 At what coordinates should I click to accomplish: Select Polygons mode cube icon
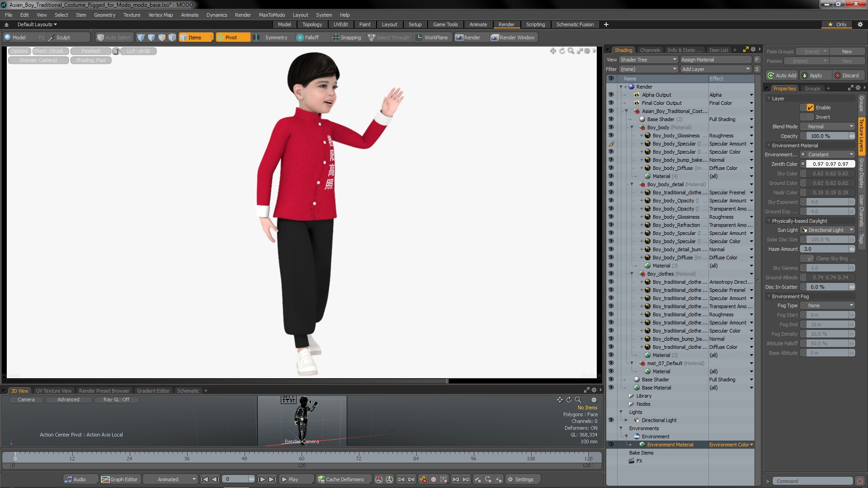pyautogui.click(x=162, y=38)
